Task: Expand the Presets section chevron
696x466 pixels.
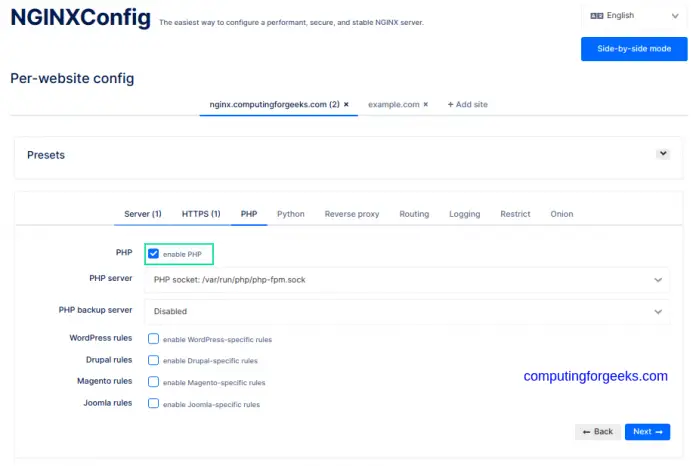Action: [x=662, y=154]
